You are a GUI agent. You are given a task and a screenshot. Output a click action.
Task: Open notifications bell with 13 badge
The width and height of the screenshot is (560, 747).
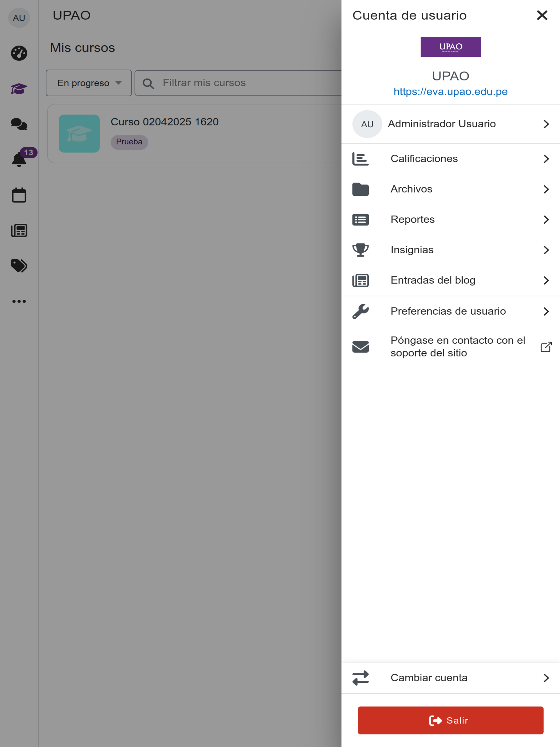(x=20, y=159)
